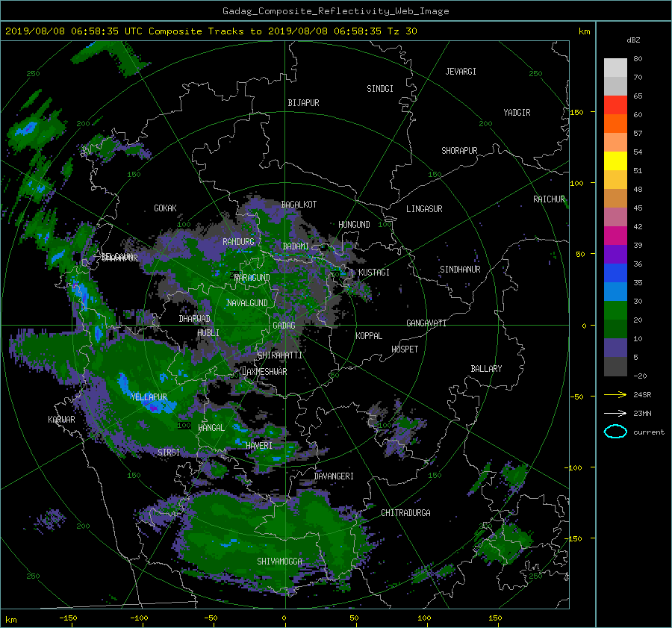Click the RAICHUR city label

(x=549, y=199)
